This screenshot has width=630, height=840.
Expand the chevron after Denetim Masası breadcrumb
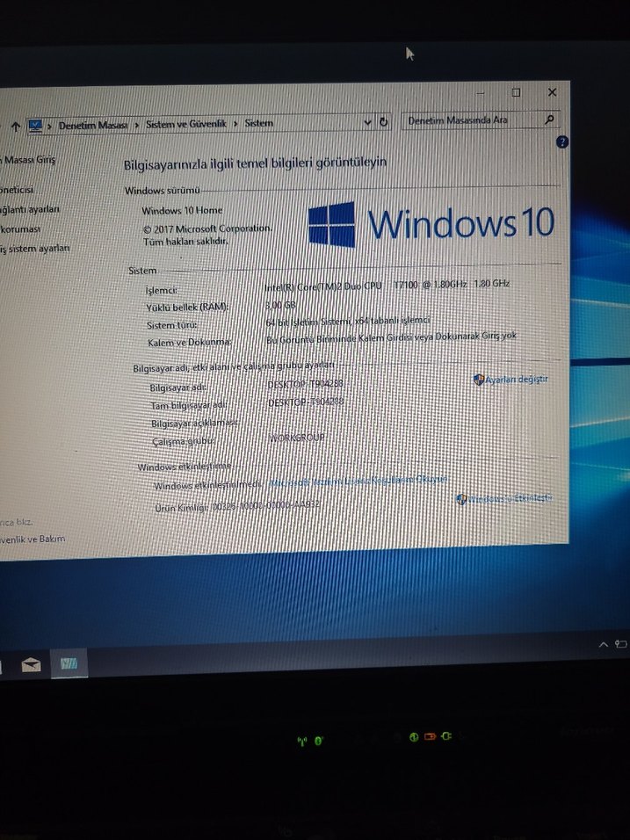click(x=136, y=126)
